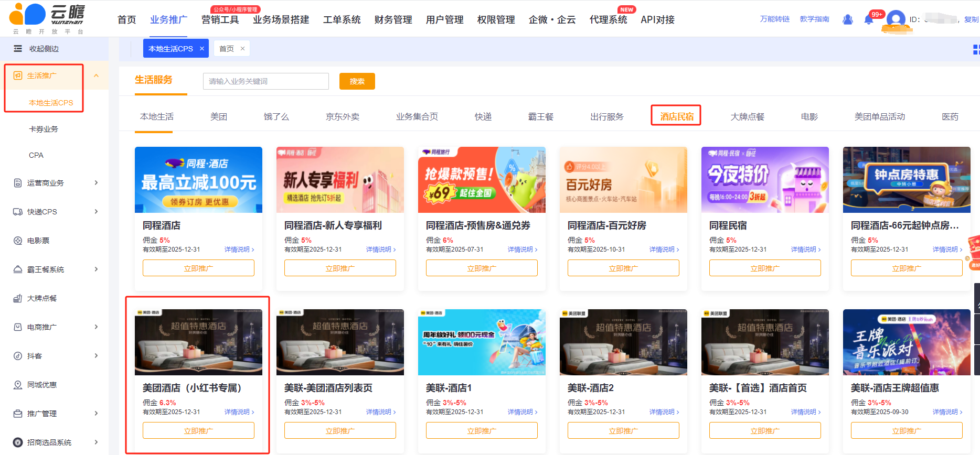Viewport: 980px width, 455px height.
Task: Select the 出行服务 category tab
Action: [x=607, y=116]
